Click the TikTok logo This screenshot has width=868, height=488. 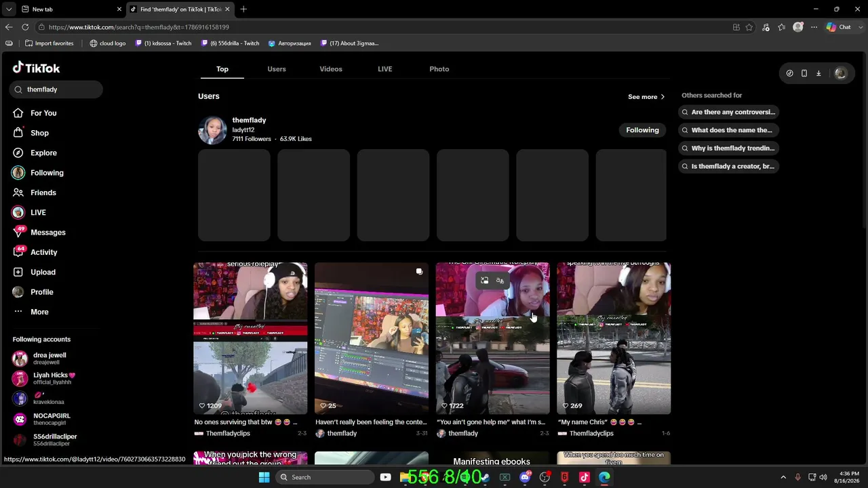(x=37, y=68)
